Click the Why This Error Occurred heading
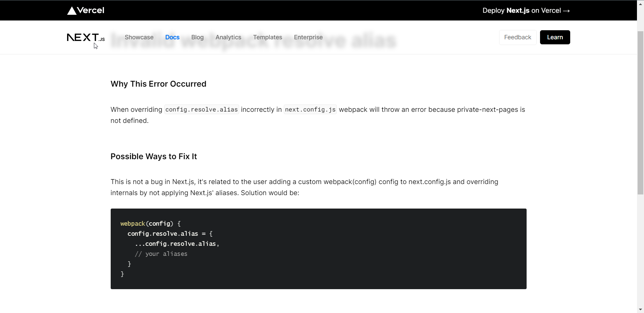 point(158,84)
